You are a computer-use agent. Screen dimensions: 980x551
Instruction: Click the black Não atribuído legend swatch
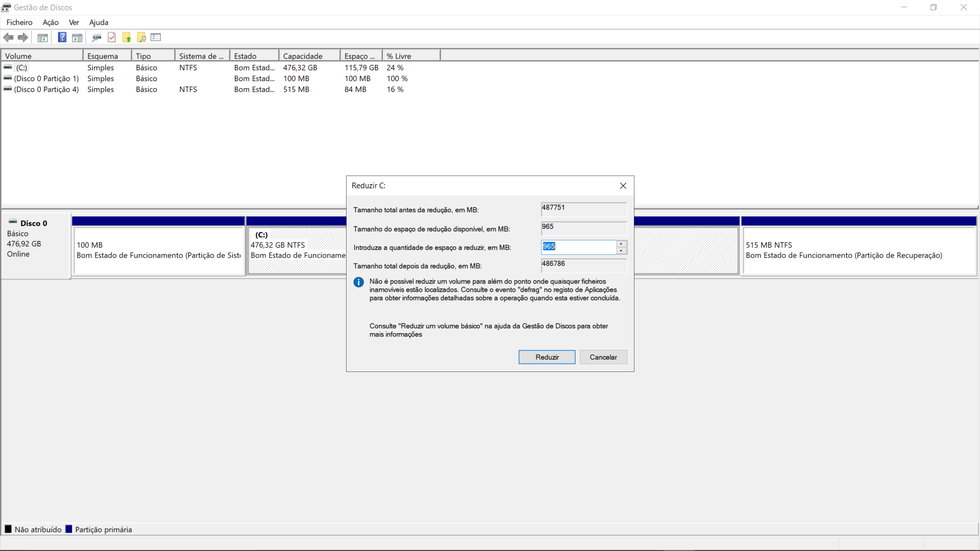pyautogui.click(x=8, y=529)
